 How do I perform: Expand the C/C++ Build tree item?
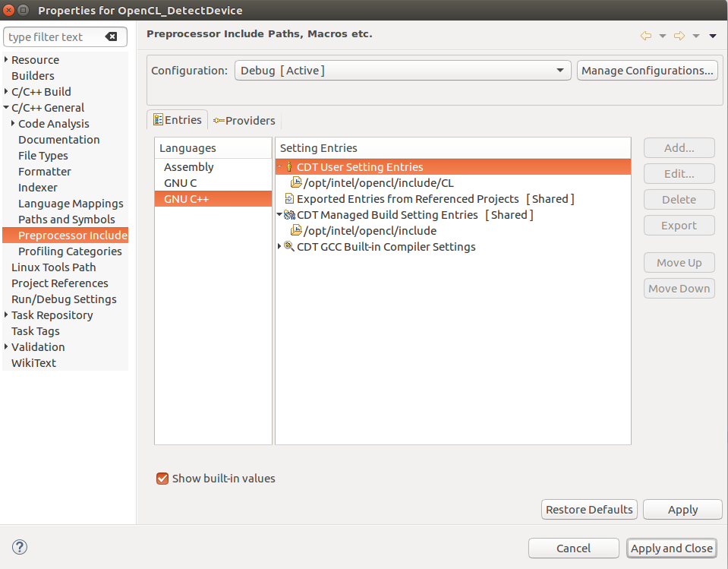tap(7, 92)
